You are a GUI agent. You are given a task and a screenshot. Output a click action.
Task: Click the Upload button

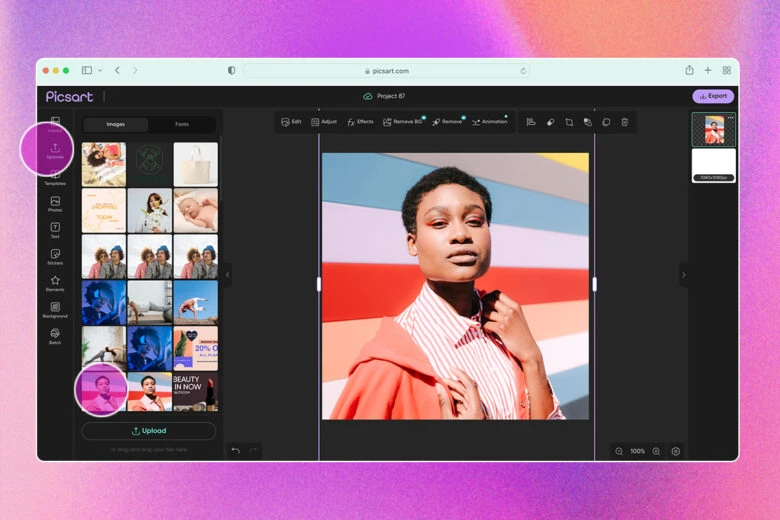click(x=149, y=431)
